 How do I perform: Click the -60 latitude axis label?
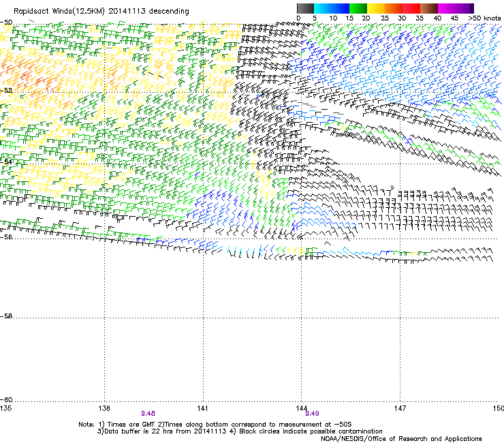click(6, 399)
